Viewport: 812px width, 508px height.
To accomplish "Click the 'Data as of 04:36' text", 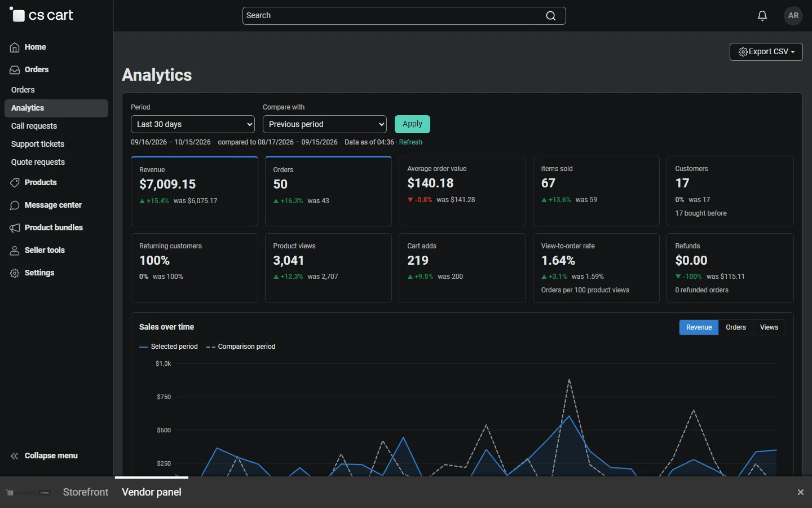I will [x=369, y=142].
